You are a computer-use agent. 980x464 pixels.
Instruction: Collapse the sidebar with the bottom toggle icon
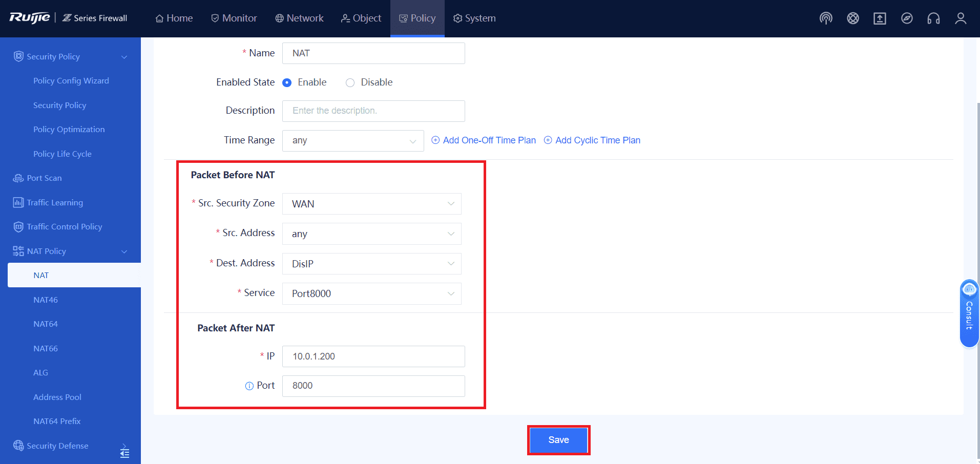tap(124, 453)
